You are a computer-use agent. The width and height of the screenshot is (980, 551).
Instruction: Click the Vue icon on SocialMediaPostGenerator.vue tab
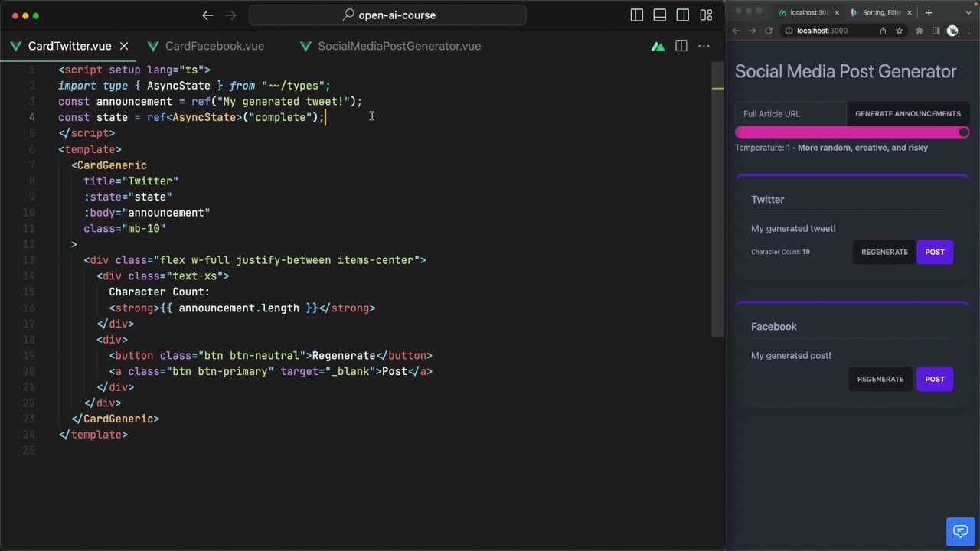point(305,46)
